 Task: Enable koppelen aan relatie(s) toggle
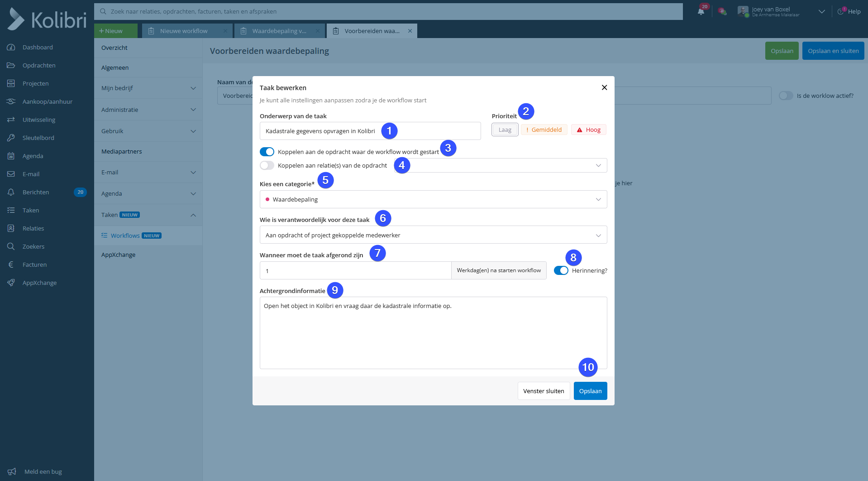click(x=267, y=165)
